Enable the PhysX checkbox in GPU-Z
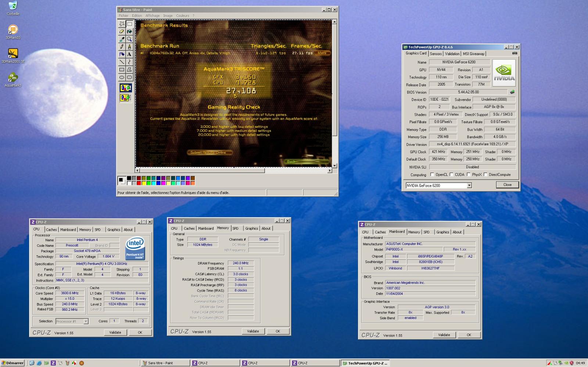 point(469,174)
